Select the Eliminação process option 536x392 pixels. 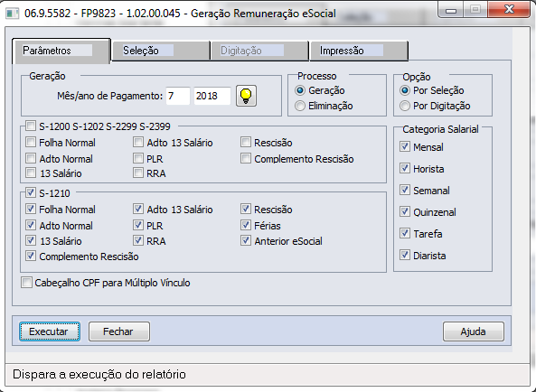[x=300, y=106]
